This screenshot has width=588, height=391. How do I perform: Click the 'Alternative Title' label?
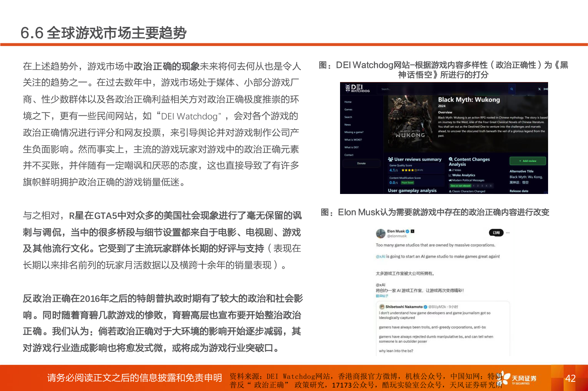pyautogui.click(x=522, y=171)
